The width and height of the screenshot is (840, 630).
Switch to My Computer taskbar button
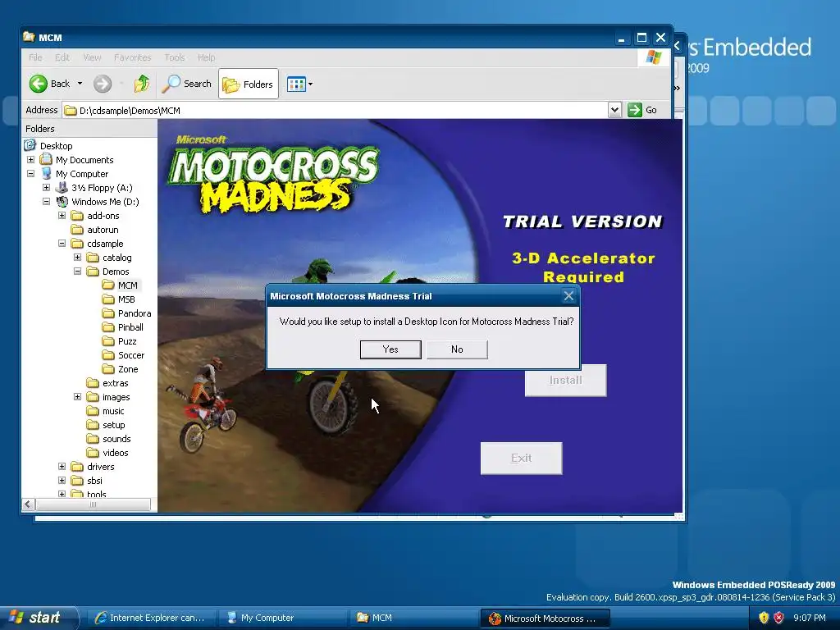[282, 618]
